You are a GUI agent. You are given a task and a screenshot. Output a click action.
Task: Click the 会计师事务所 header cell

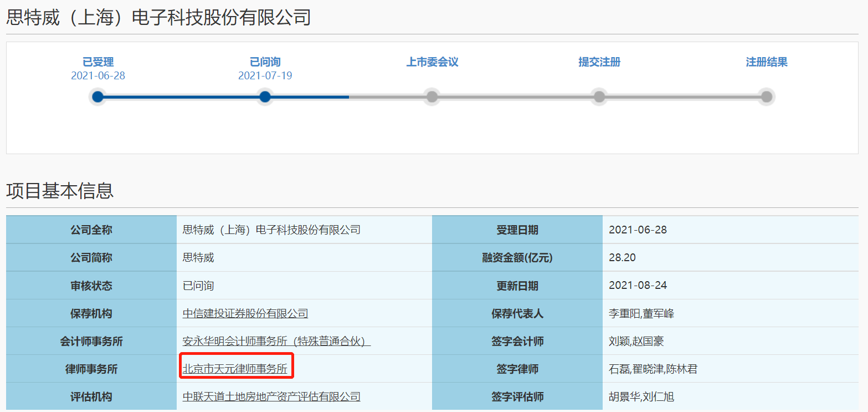pos(91,341)
